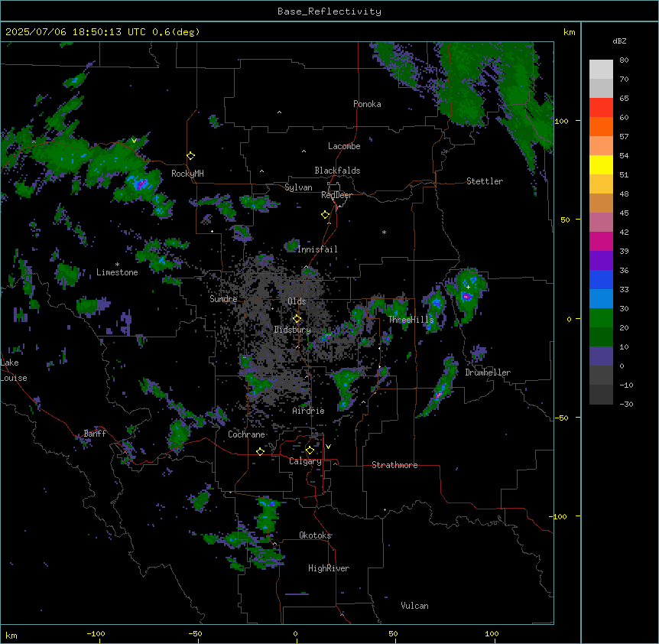The image size is (659, 644).
Task: Select the 33 dBZ light blue legend swatch
Action: pyautogui.click(x=601, y=299)
